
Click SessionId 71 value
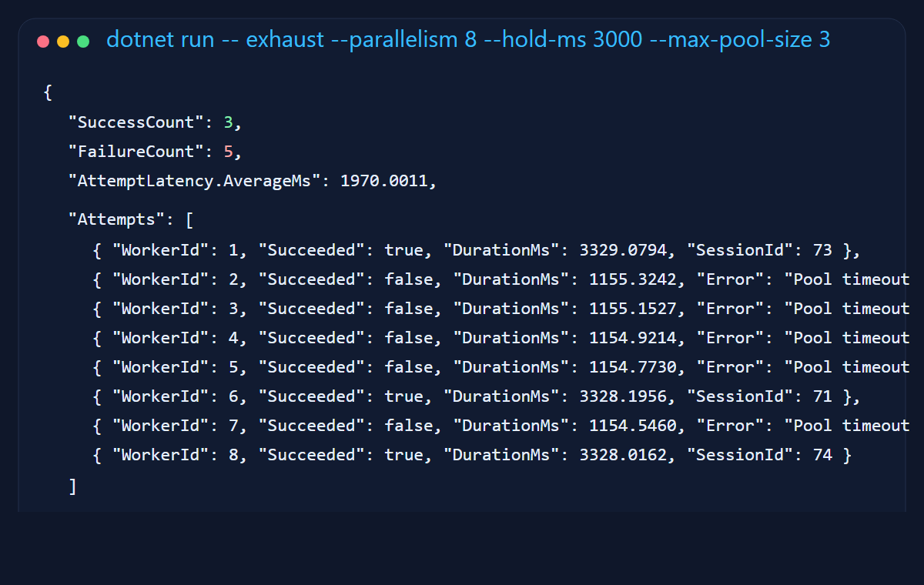click(822, 396)
